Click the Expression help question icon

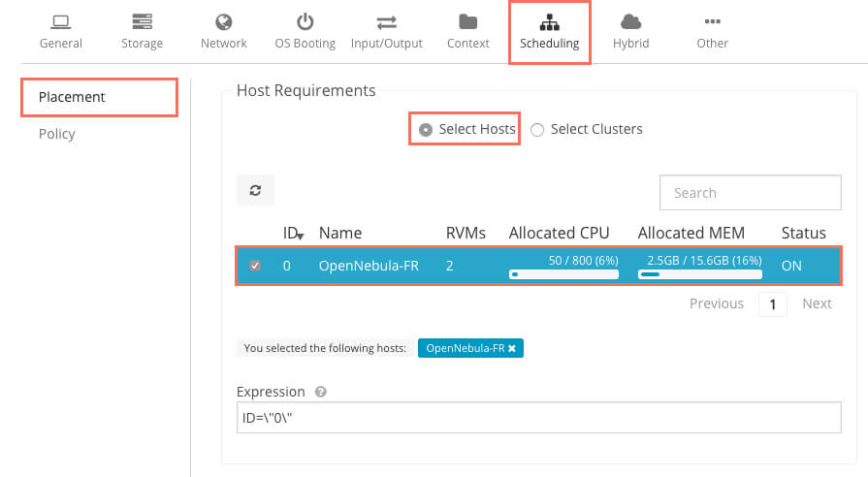(320, 393)
